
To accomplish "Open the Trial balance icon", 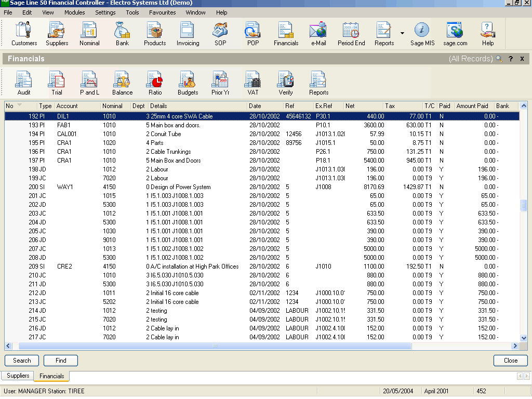I will tap(57, 83).
